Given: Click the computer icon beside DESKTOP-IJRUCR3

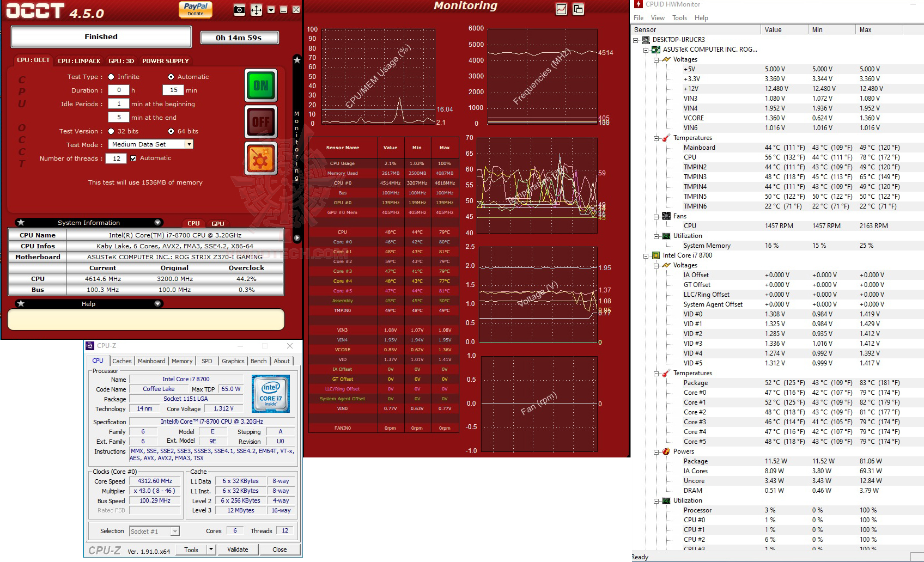Looking at the screenshot, I should [646, 40].
